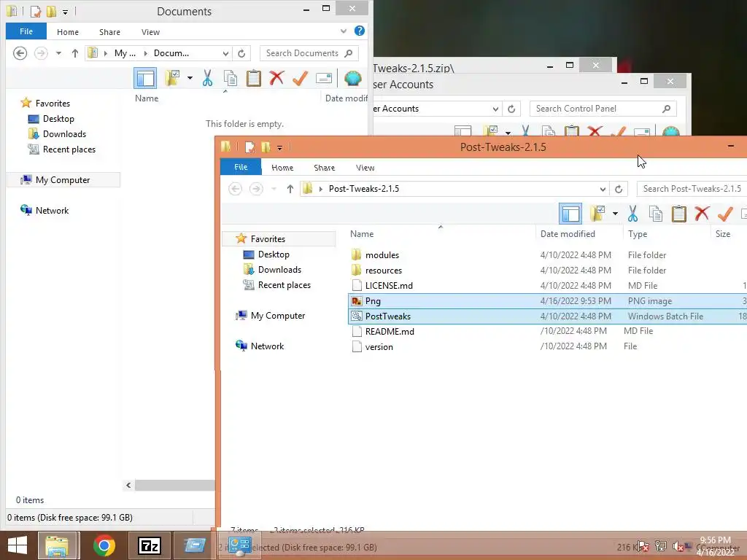The image size is (747, 560).
Task: Click the orange checkmark icon in Post-Tweaks toolbar
Action: (725, 214)
